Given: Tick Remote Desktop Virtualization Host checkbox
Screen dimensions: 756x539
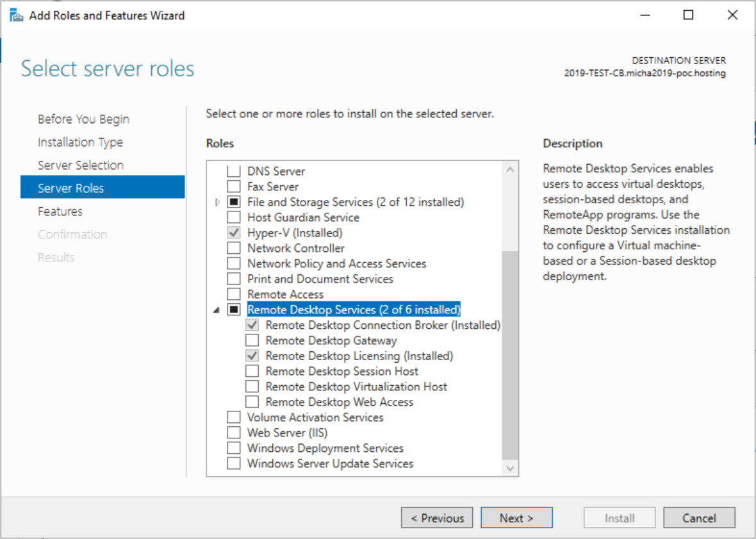Looking at the screenshot, I should (x=252, y=386).
